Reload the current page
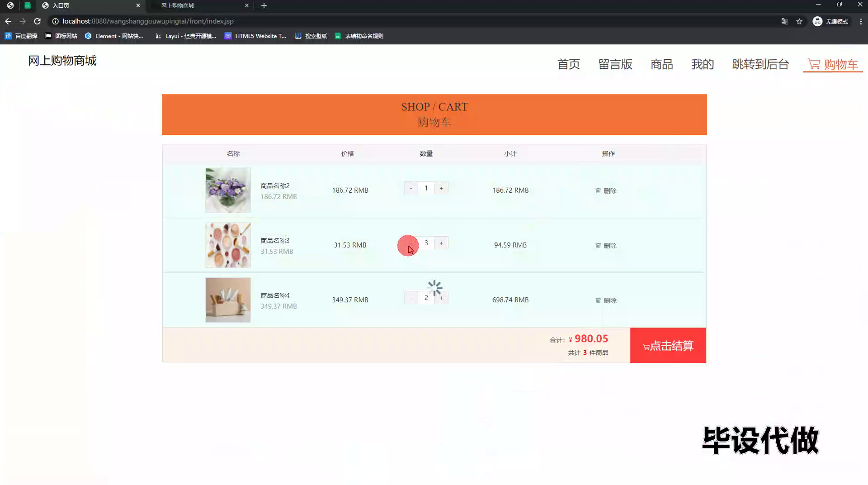868x485 pixels. (38, 21)
